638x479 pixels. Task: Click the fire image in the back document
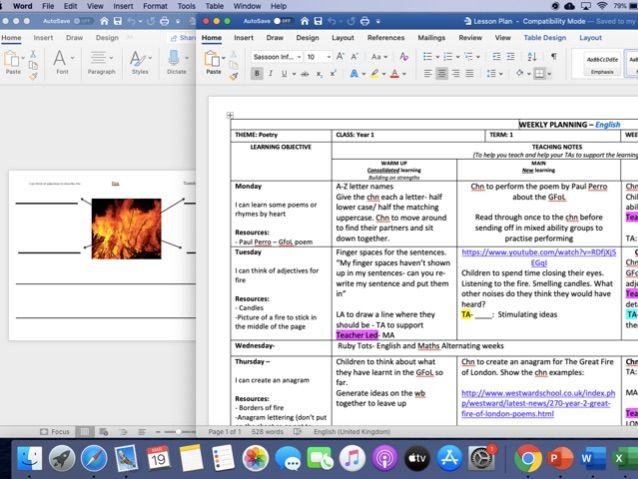point(126,229)
